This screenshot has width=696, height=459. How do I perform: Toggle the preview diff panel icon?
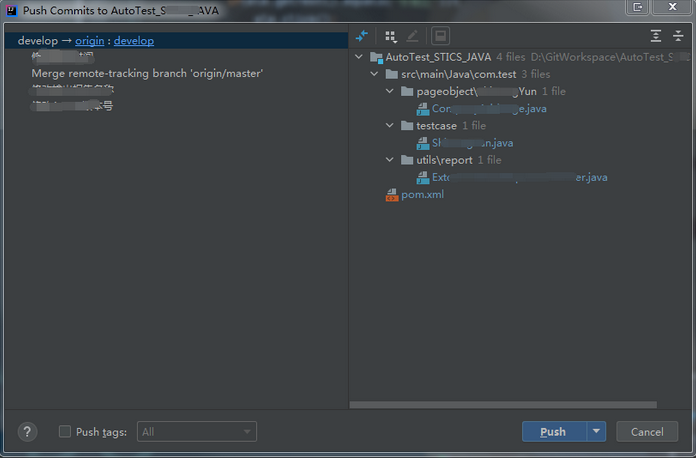(440, 36)
